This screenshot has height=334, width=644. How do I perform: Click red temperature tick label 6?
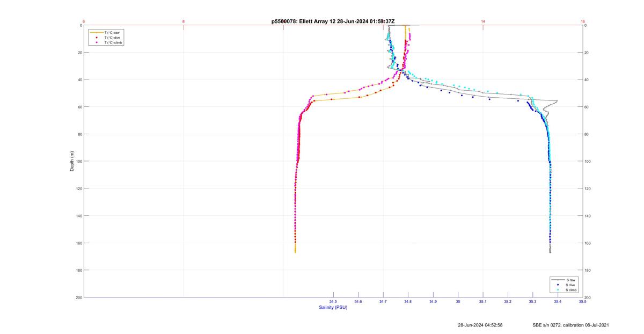click(84, 21)
